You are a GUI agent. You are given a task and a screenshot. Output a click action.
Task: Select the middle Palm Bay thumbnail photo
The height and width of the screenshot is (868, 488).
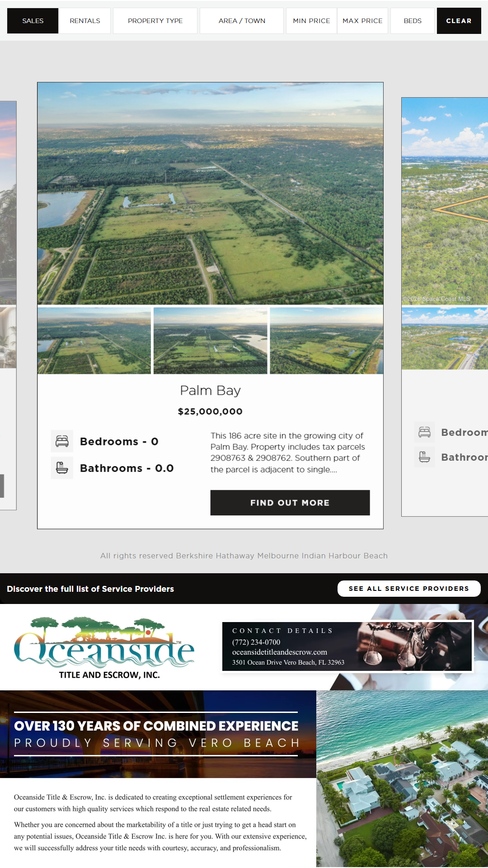210,340
